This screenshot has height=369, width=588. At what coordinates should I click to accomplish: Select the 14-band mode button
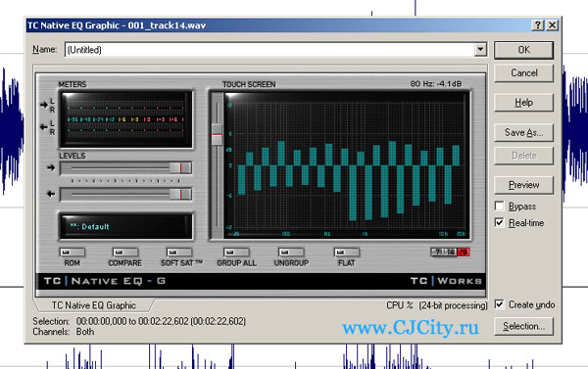coord(451,253)
